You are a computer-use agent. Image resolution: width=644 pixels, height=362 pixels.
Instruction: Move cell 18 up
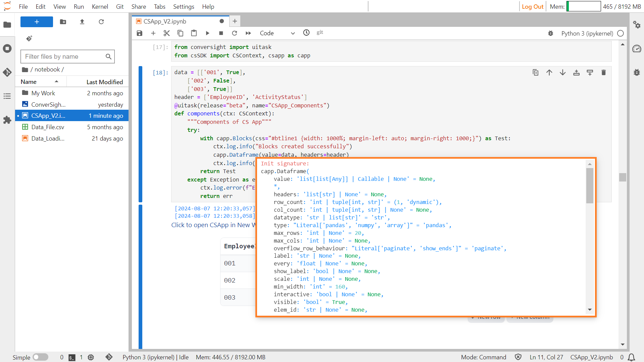(x=549, y=72)
